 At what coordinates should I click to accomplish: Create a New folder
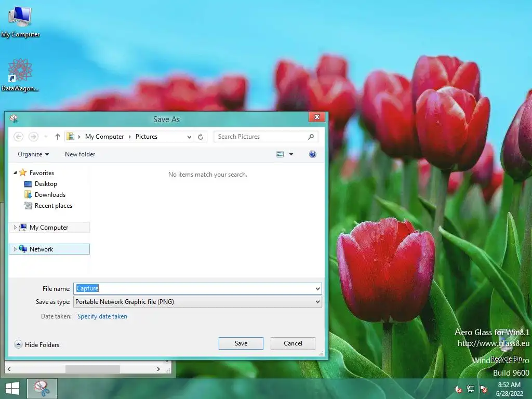[x=80, y=154]
